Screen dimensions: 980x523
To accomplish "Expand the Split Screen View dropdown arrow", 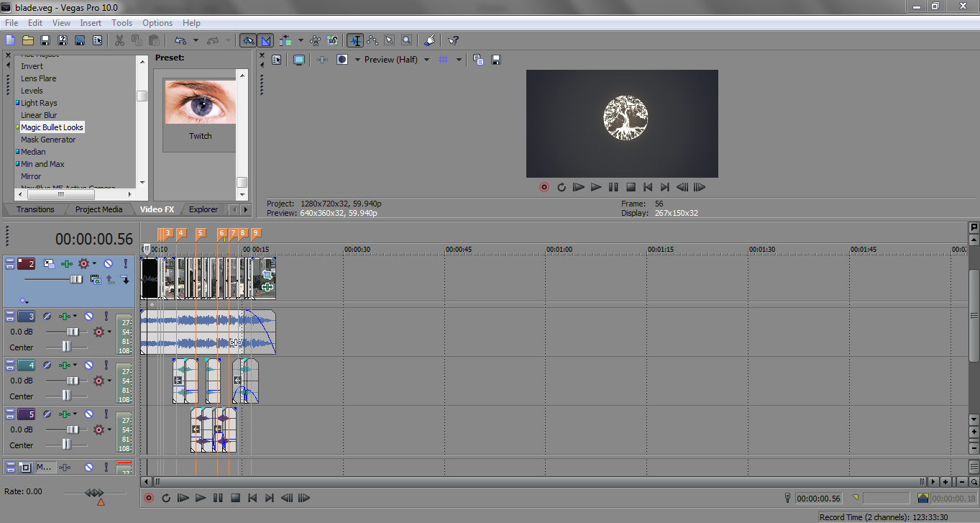I will (x=357, y=60).
